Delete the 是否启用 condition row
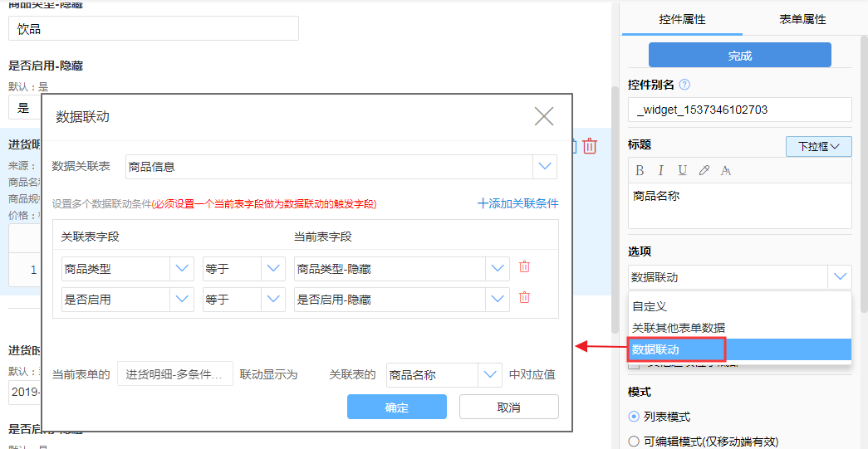Screen dimensions: 868x449 524,298
